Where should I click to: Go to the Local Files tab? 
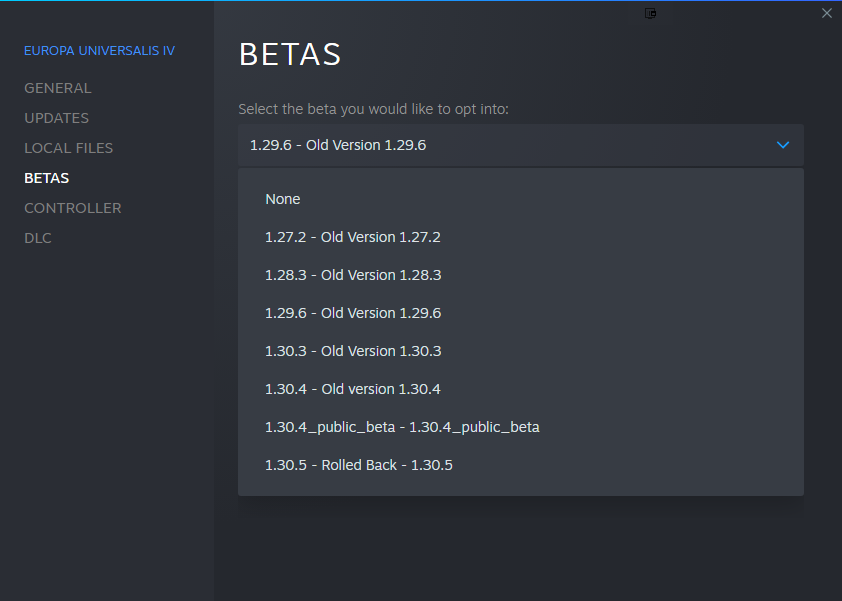click(68, 148)
